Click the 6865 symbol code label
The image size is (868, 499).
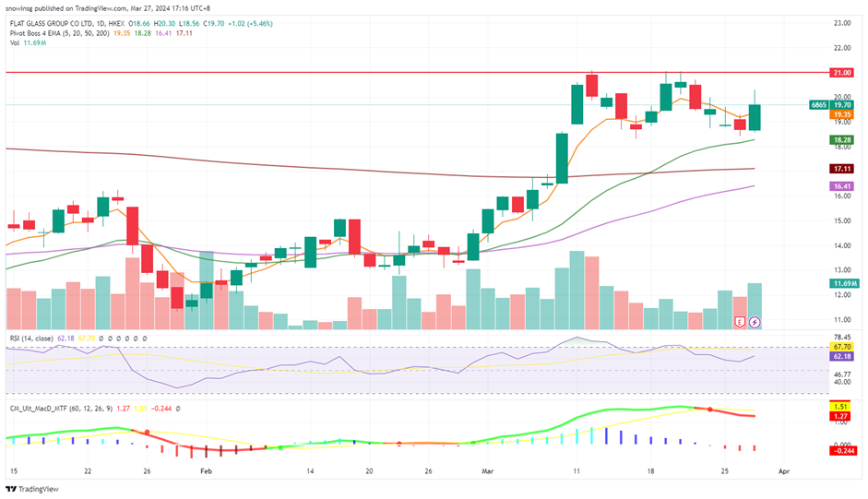tap(819, 104)
